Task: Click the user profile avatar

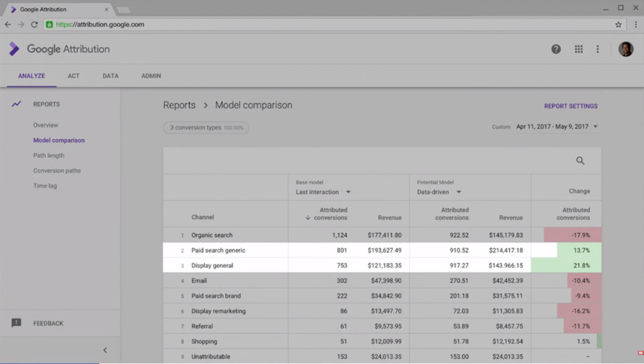Action: [626, 49]
